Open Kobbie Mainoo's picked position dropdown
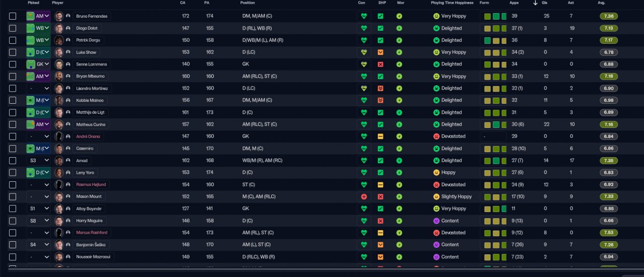This screenshot has width=644, height=277. tap(38, 101)
